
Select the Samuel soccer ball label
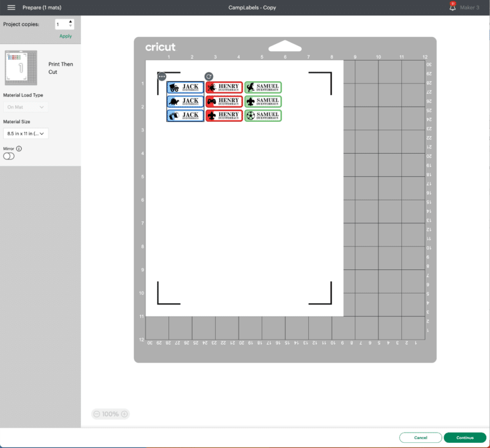(263, 116)
